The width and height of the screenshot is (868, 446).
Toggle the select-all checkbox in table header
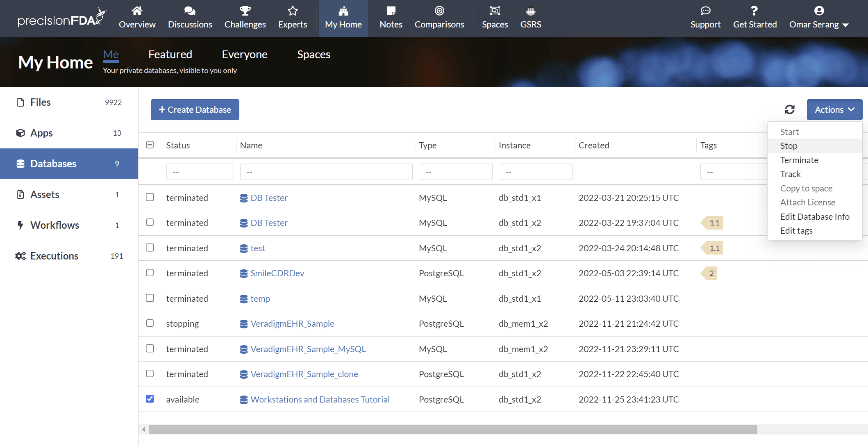[x=150, y=145]
